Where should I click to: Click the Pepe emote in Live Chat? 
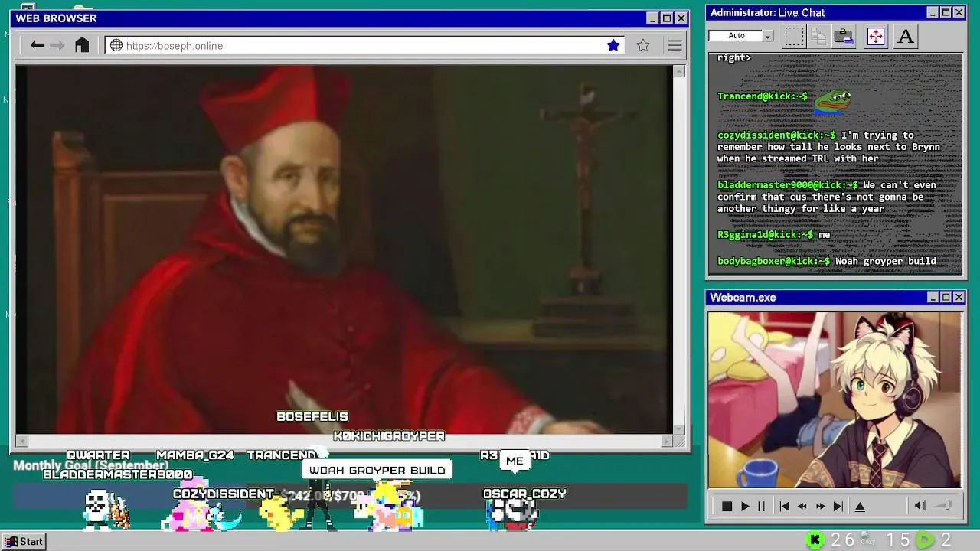[x=832, y=100]
